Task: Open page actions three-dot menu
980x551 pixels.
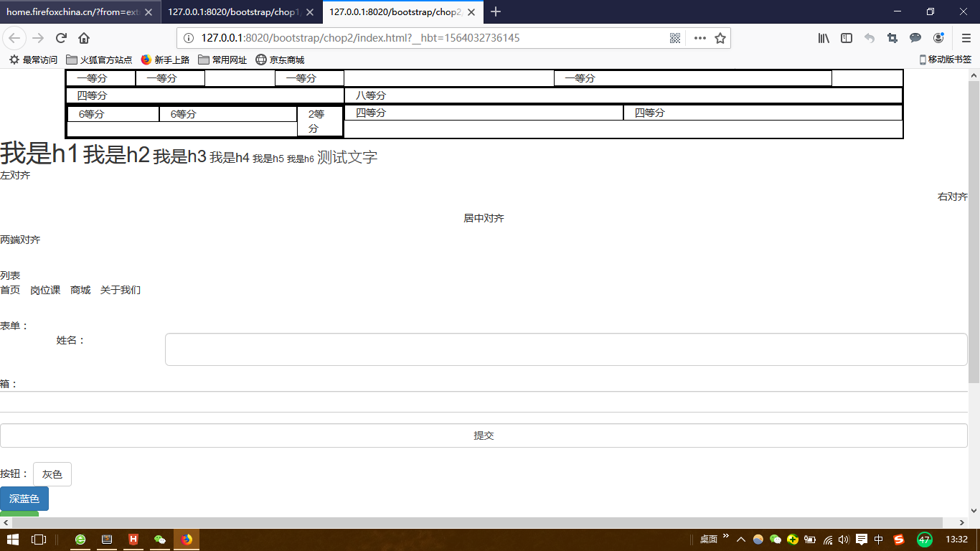Action: (x=700, y=38)
